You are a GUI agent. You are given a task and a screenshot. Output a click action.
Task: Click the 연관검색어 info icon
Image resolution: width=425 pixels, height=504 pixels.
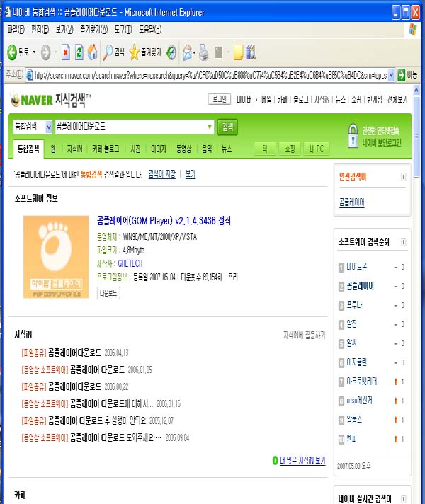tap(403, 177)
